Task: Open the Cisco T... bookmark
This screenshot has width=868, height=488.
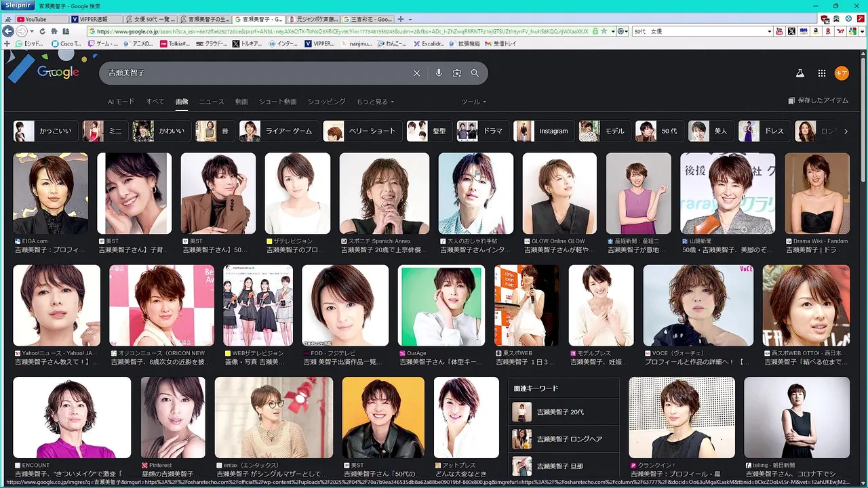Action: click(66, 43)
